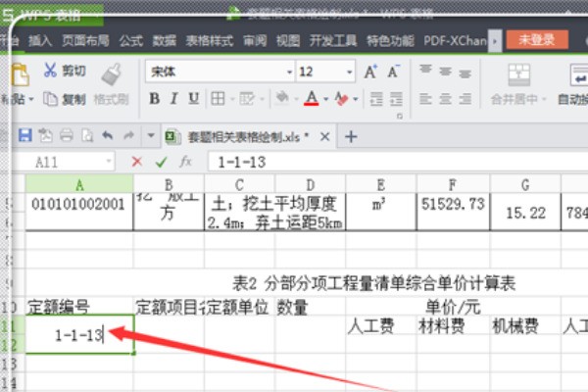Click the 表格样式 ribbon tab
Viewport: 588px width, 392px height.
pyautogui.click(x=210, y=40)
